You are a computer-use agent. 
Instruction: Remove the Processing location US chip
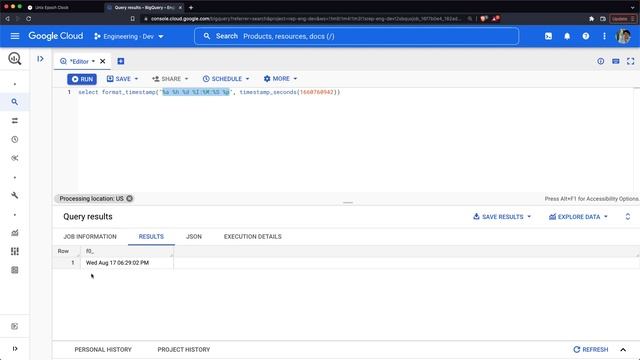pyautogui.click(x=129, y=198)
